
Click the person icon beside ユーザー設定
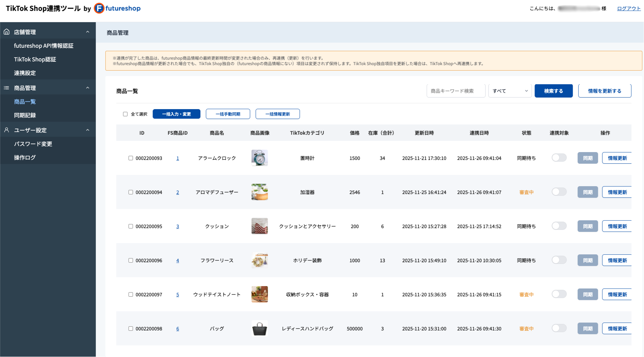pyautogui.click(x=6, y=130)
